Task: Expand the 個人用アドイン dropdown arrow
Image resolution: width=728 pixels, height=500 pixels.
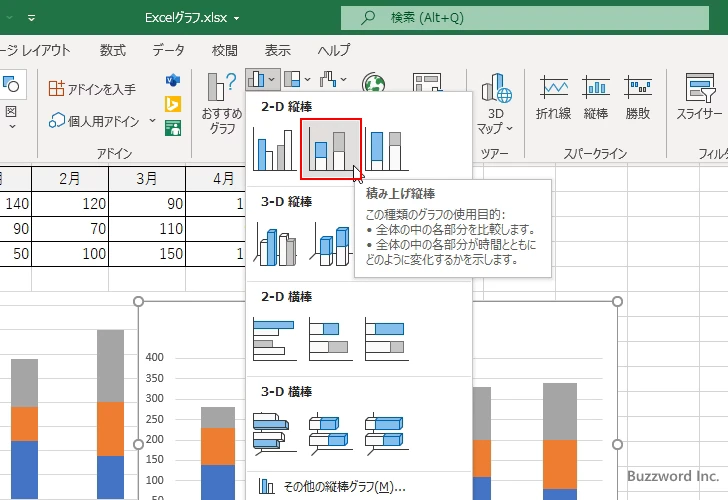Action: [152, 121]
